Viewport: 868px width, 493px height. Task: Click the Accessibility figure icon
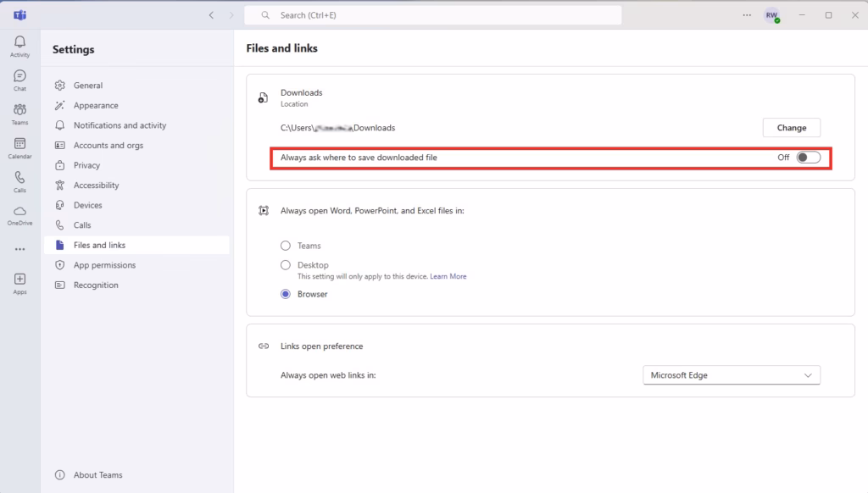pyautogui.click(x=60, y=185)
